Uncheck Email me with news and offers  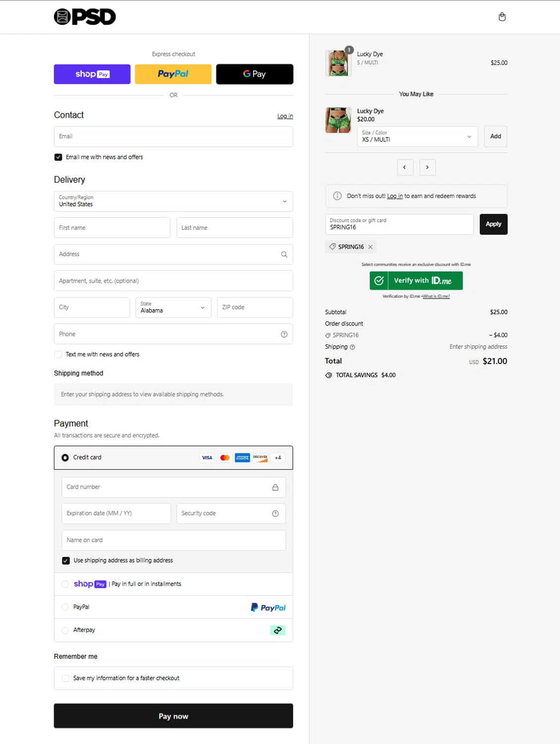click(x=58, y=157)
